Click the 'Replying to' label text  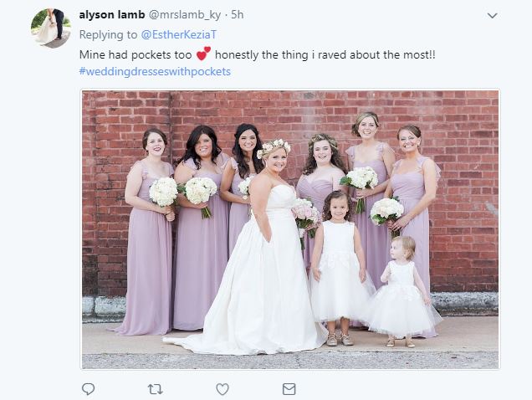click(x=108, y=34)
